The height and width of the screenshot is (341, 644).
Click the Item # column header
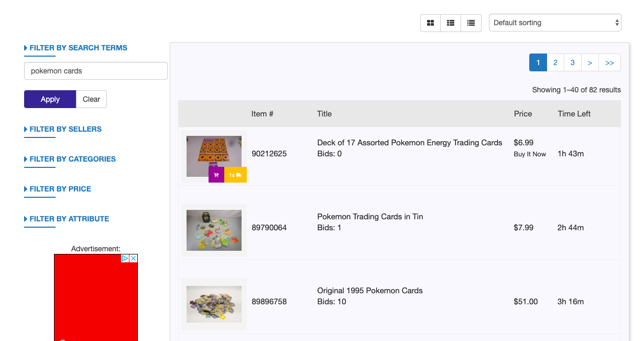pos(263,114)
